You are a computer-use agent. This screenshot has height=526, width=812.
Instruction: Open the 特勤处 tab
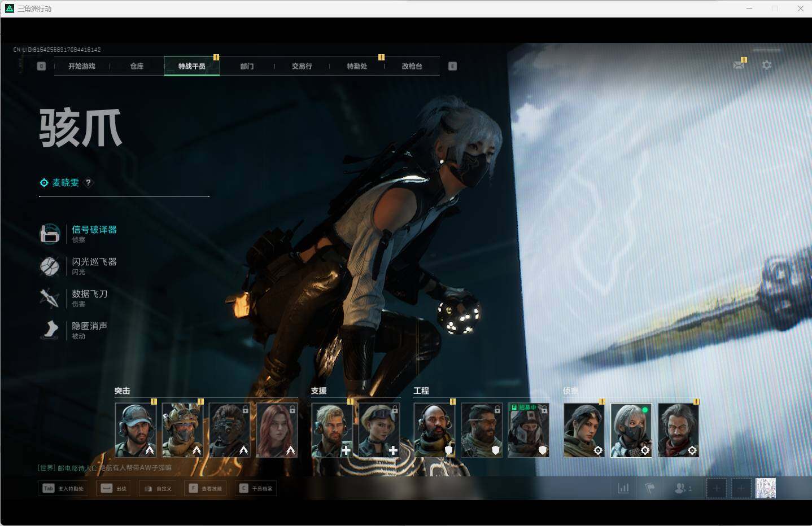coord(357,66)
